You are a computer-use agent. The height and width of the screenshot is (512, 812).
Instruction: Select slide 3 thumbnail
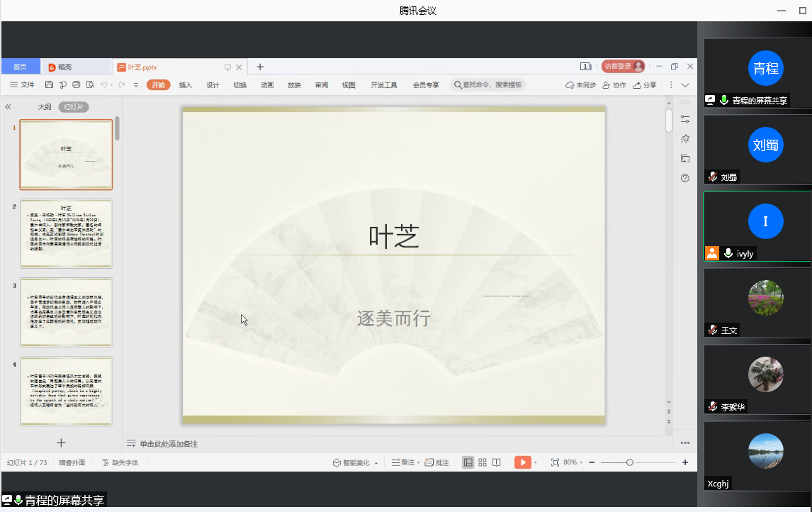66,312
